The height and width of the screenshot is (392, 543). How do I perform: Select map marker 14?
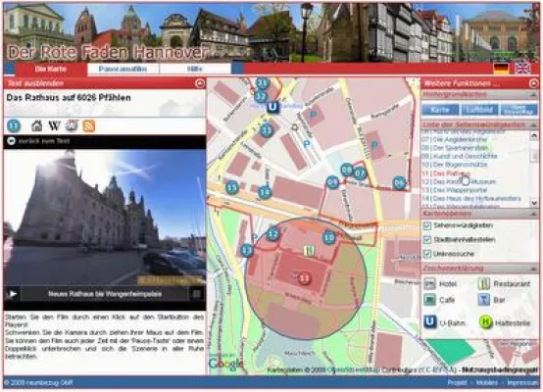tap(265, 192)
